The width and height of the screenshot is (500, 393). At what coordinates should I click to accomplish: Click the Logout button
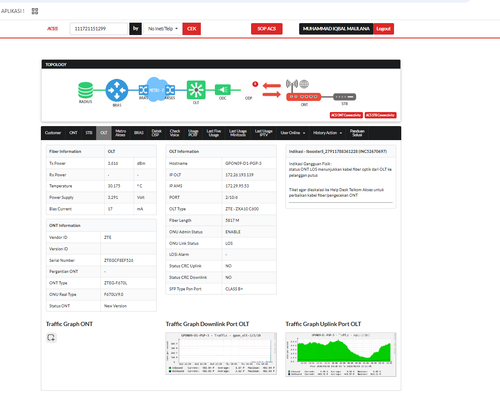pyautogui.click(x=383, y=29)
